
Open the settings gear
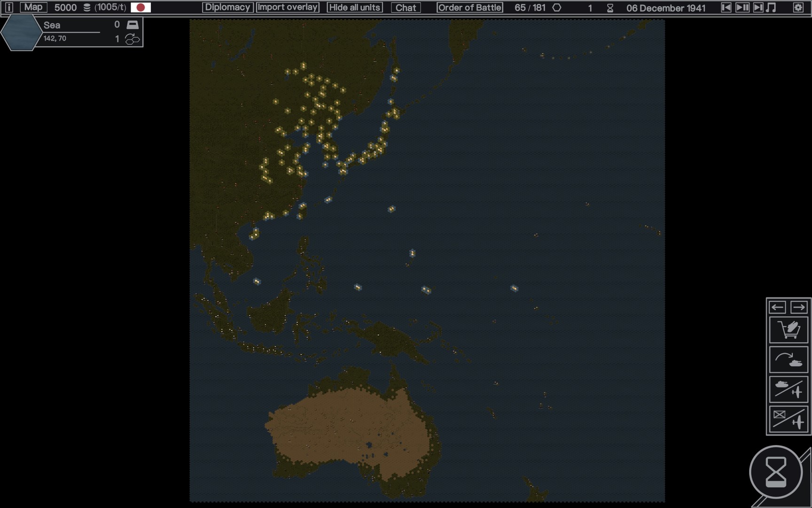pos(798,8)
